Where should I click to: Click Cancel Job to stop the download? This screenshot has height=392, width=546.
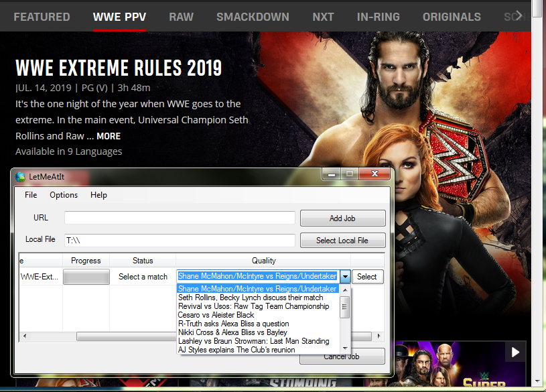coord(342,356)
